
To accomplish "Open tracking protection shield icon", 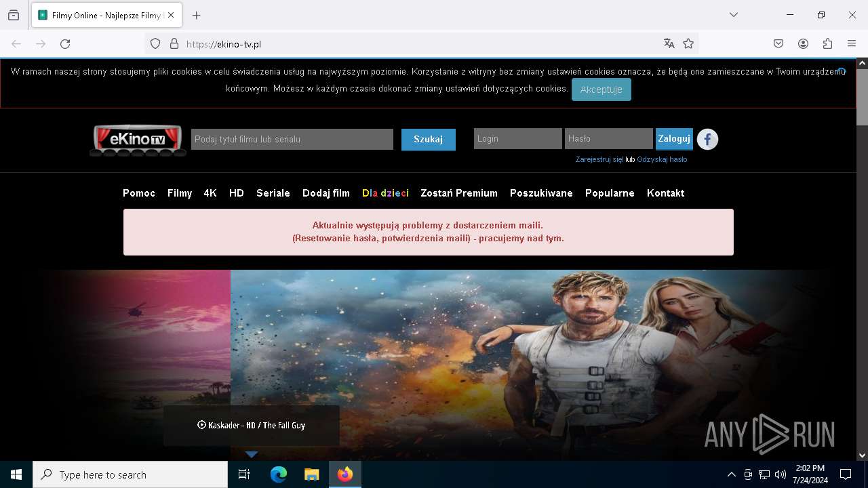I will tap(155, 43).
